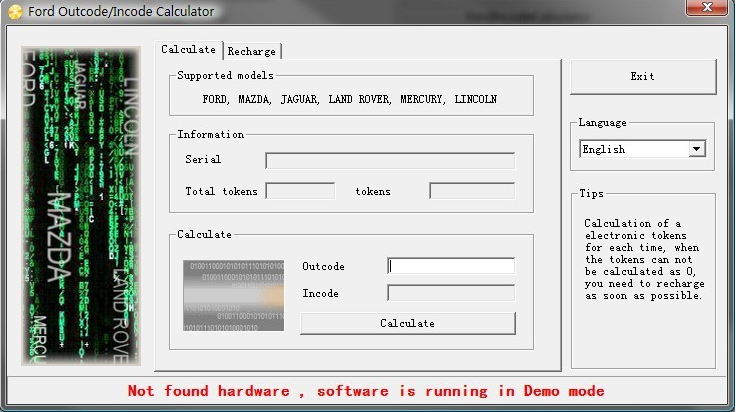Expand the Language dropdown arrow

[x=696, y=149]
